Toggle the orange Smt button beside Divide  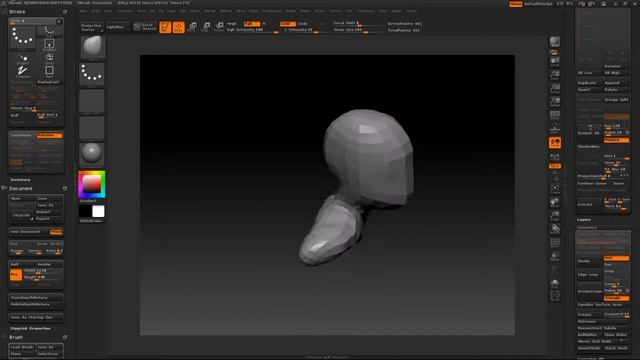click(616, 258)
